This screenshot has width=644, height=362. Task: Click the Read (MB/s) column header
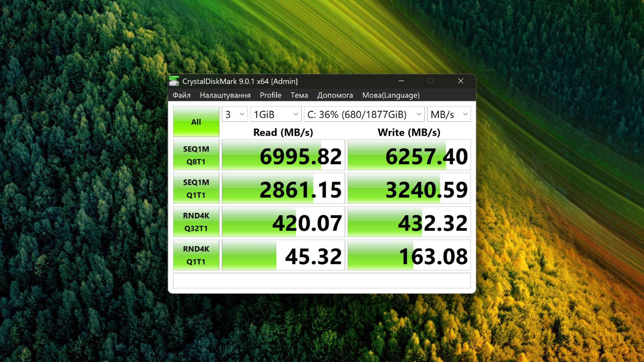coord(283,132)
